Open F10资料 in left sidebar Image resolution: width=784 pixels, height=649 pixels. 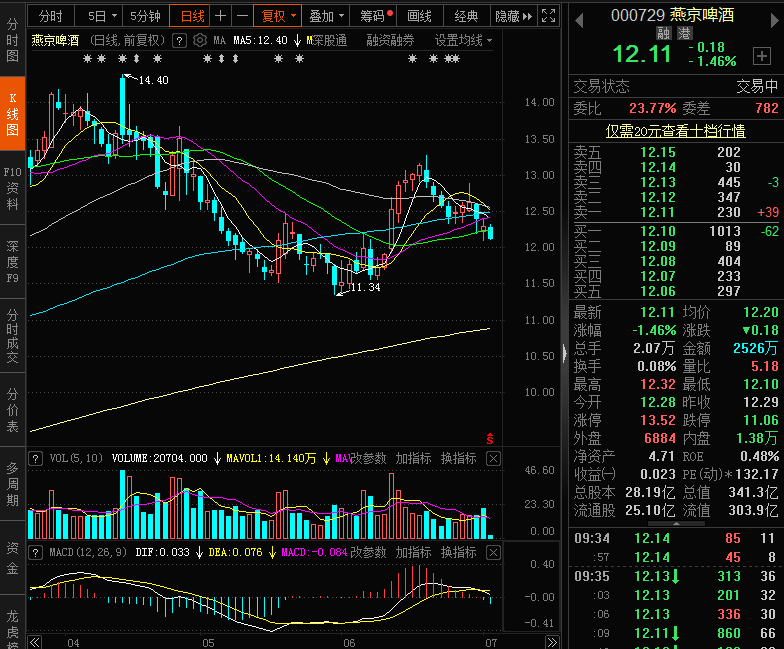[x=12, y=188]
